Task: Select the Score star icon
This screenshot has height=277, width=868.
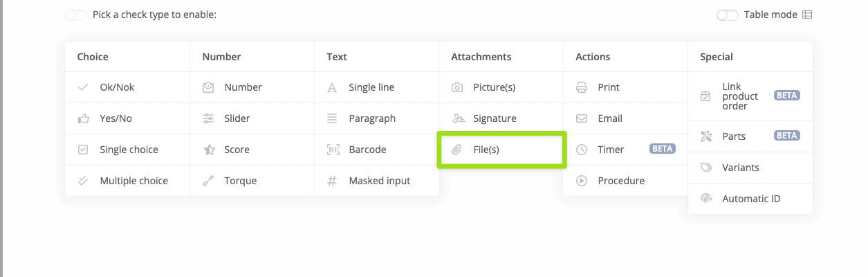Action: 208,150
